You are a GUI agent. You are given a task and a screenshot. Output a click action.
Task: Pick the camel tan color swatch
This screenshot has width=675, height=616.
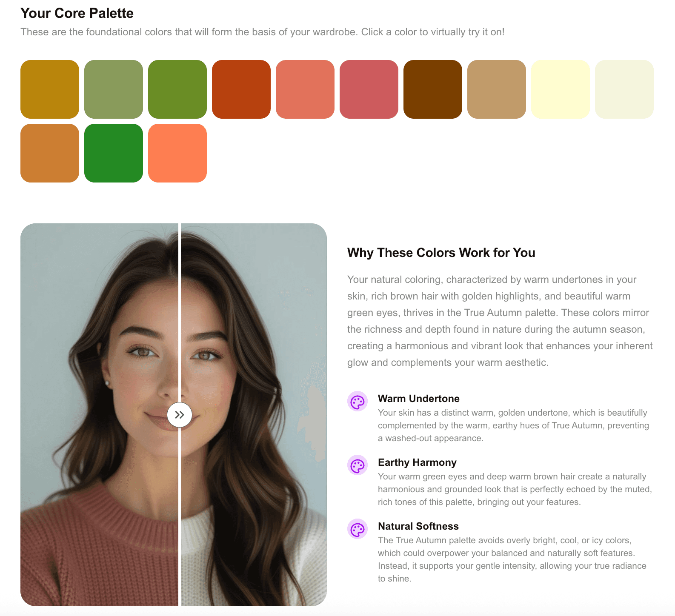[497, 89]
